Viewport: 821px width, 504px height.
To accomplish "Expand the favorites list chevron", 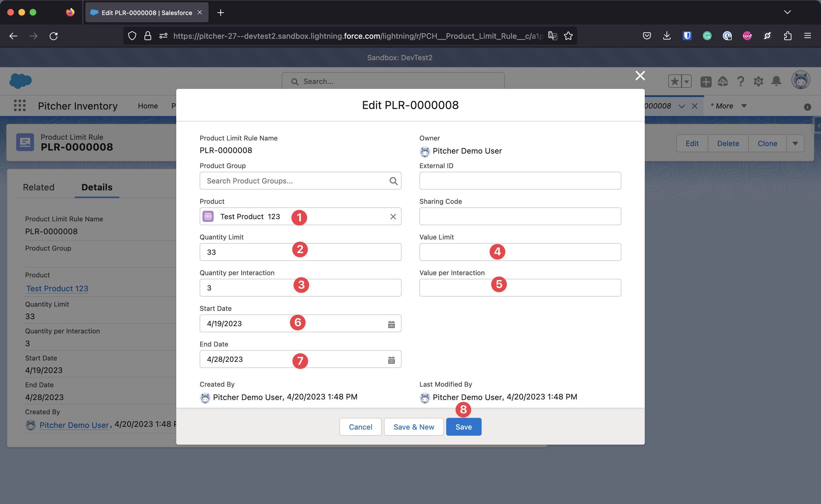I will click(686, 81).
